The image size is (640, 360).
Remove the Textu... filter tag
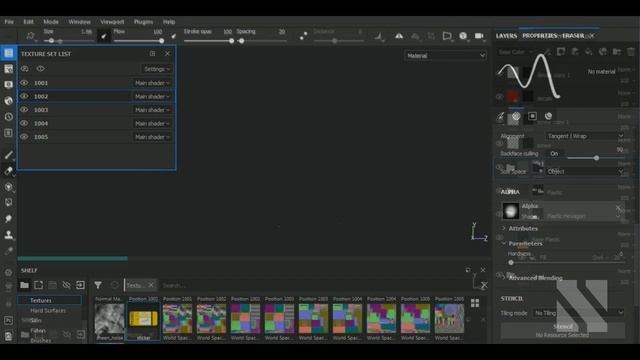(151, 285)
